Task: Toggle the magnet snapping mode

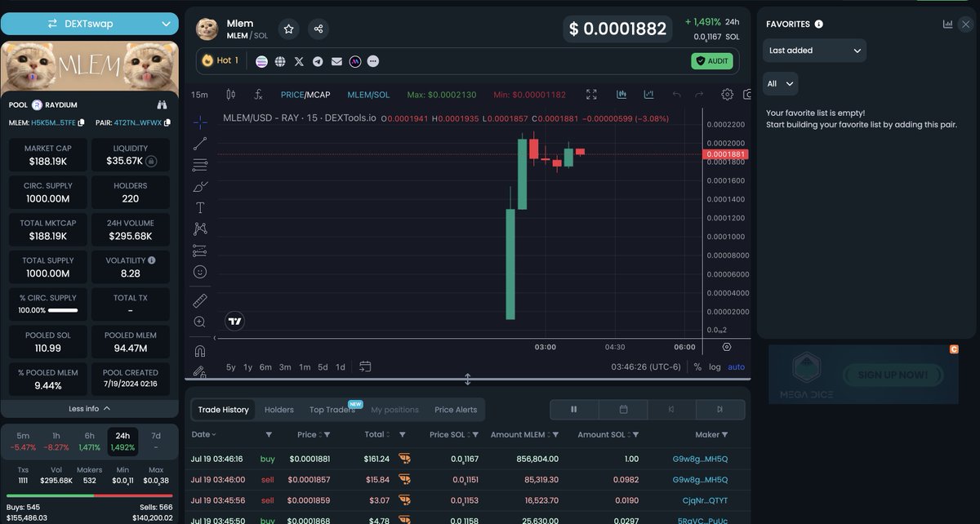Action: [x=200, y=351]
